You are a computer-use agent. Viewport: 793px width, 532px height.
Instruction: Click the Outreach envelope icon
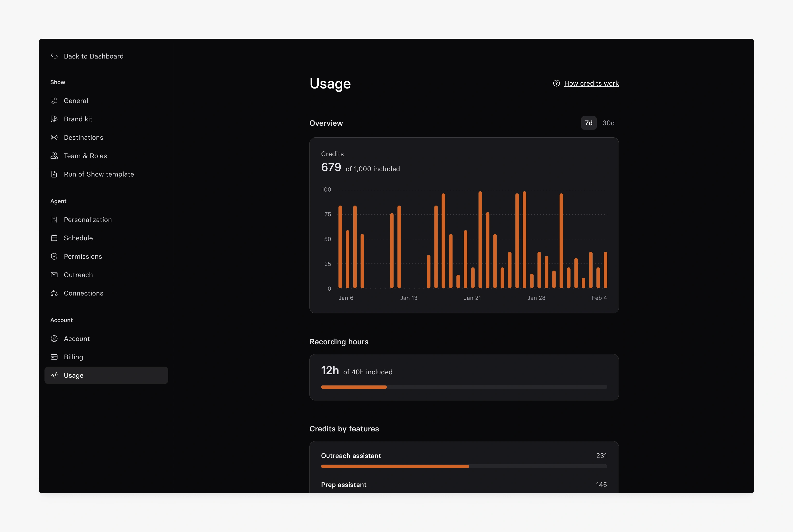54,274
